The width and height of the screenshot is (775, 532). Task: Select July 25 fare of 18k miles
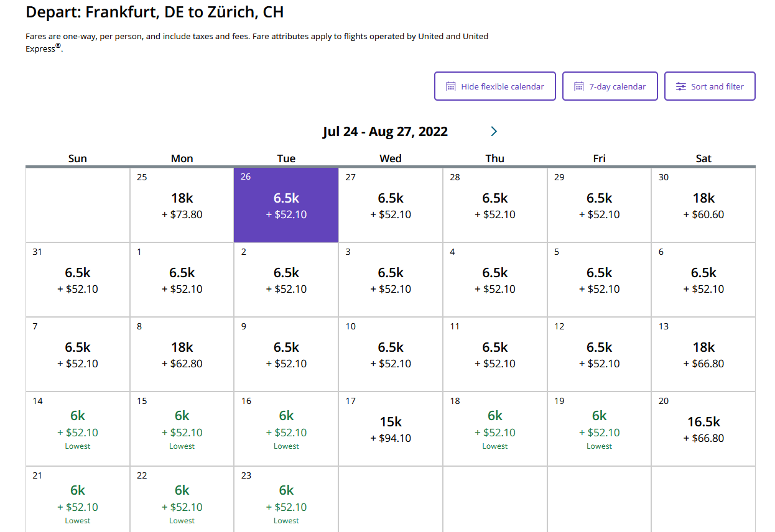click(x=182, y=205)
